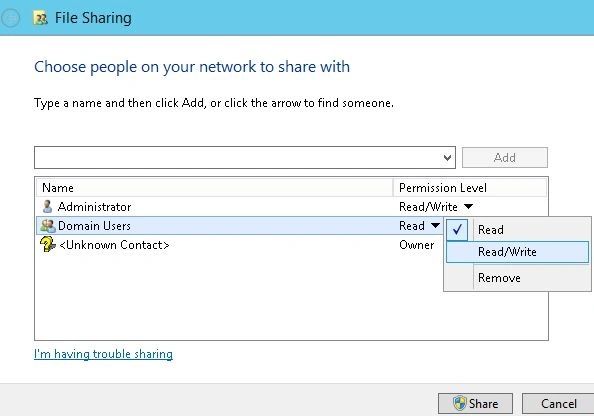The width and height of the screenshot is (594, 416).
Task: Open the name combo box dropdown arrow
Action: (447, 158)
